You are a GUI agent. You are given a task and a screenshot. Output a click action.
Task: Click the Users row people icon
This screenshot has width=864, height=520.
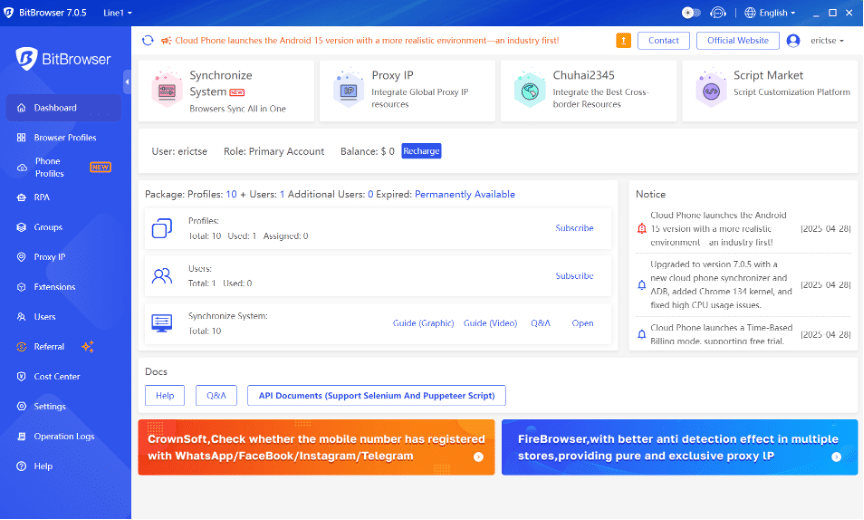[x=161, y=275]
